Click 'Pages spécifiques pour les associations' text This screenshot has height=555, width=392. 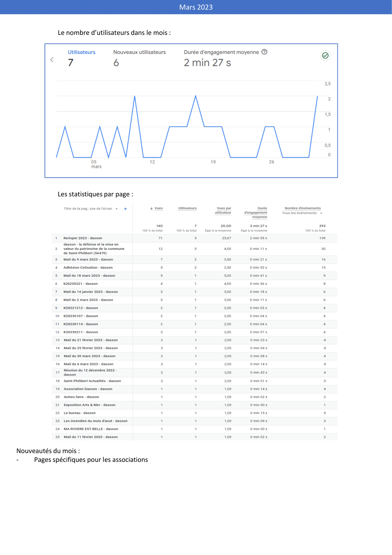coord(91,460)
